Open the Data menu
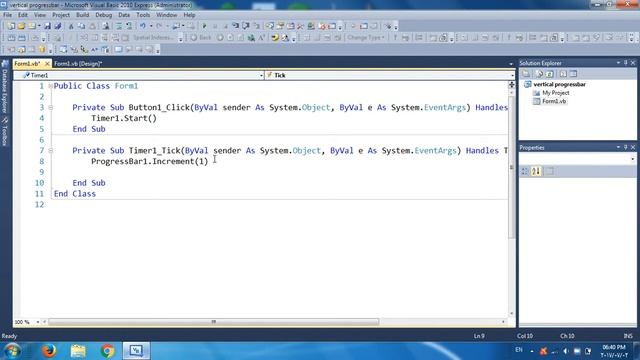This screenshot has height=360, width=640. (x=124, y=15)
